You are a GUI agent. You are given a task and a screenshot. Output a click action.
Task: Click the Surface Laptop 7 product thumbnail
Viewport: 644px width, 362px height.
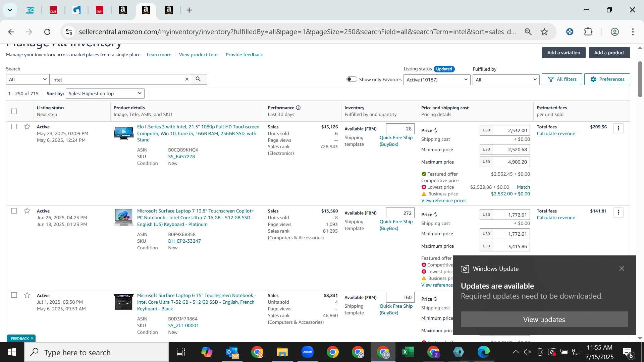point(123,218)
